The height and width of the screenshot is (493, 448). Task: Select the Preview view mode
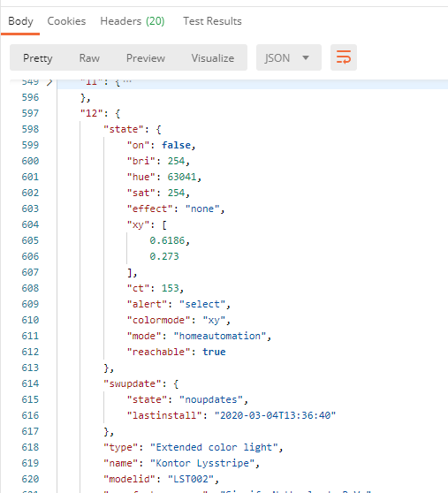[x=146, y=57]
